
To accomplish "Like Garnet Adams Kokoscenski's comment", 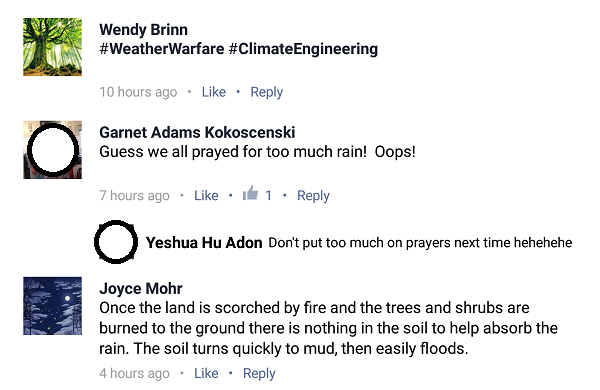I will pos(206,195).
